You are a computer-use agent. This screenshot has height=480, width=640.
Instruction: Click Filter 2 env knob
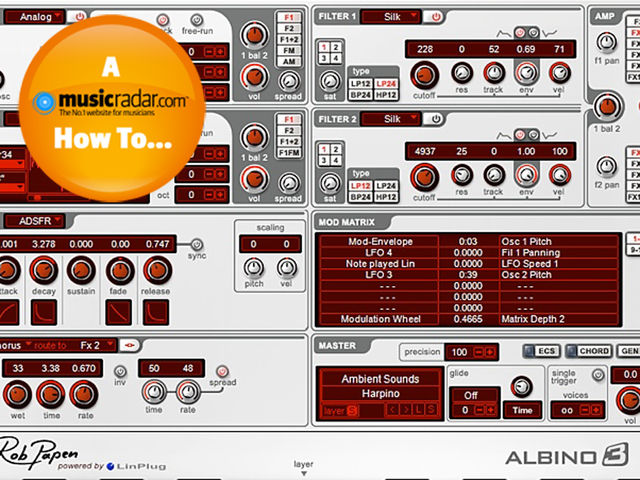point(527,175)
